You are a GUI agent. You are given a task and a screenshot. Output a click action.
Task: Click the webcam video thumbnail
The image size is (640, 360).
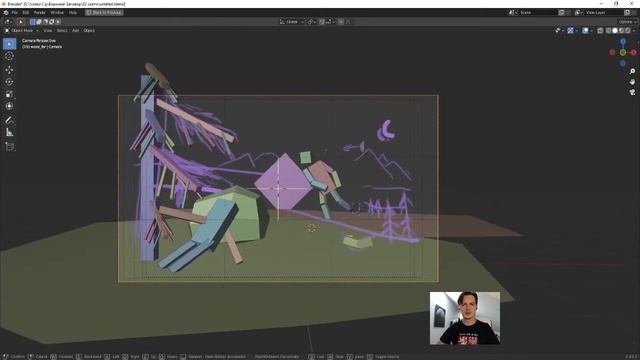pyautogui.click(x=465, y=318)
